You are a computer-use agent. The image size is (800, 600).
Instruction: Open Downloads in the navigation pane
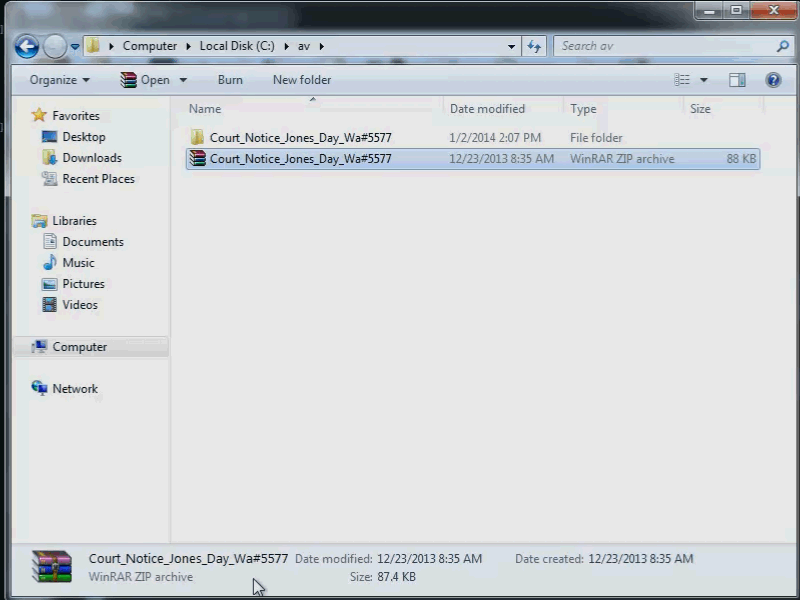point(92,158)
